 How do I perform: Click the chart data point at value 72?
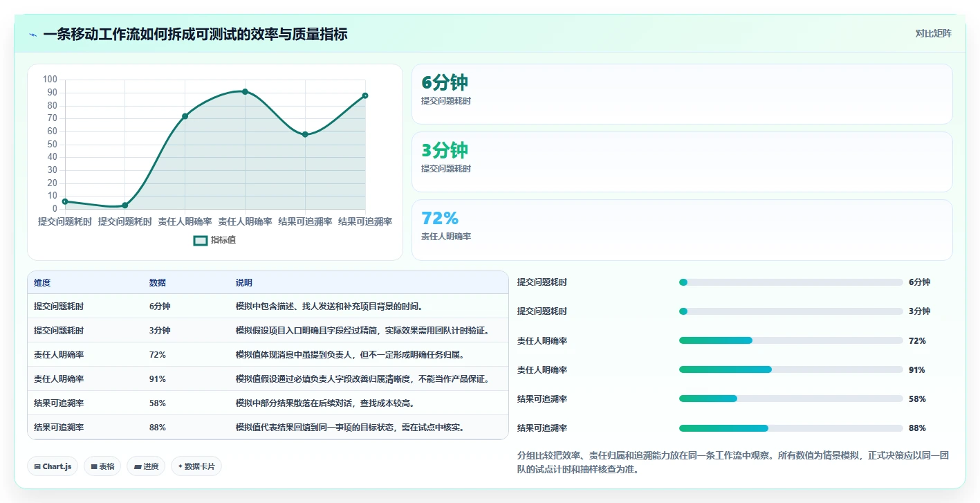[x=185, y=116]
